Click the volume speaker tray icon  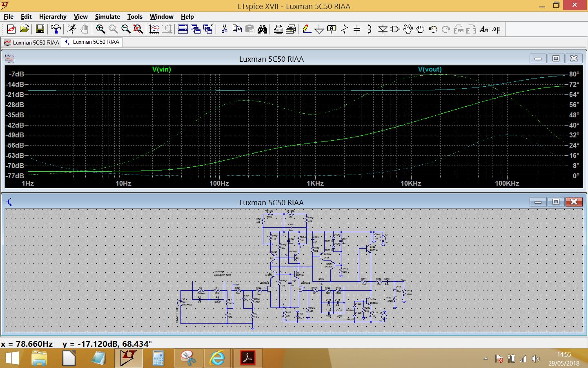tap(536, 359)
